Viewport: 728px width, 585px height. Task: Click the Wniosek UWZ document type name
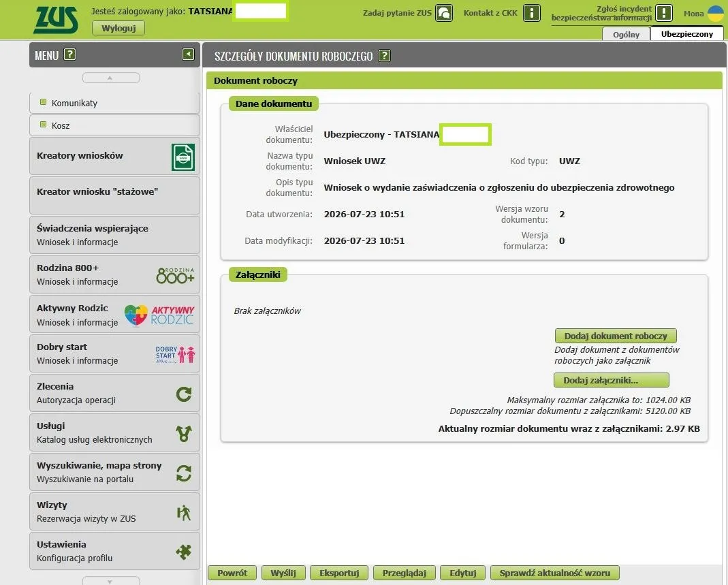[355, 161]
